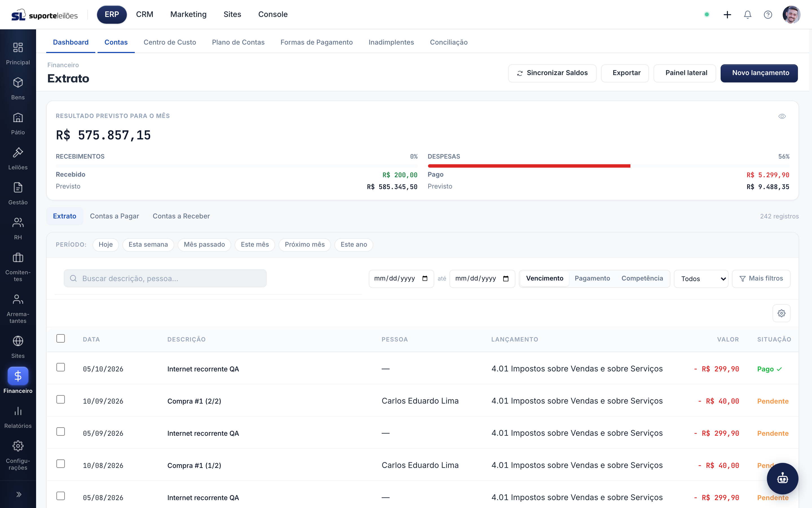Image resolution: width=812 pixels, height=508 pixels.
Task: Click suporteleilões logo
Action: (44, 15)
